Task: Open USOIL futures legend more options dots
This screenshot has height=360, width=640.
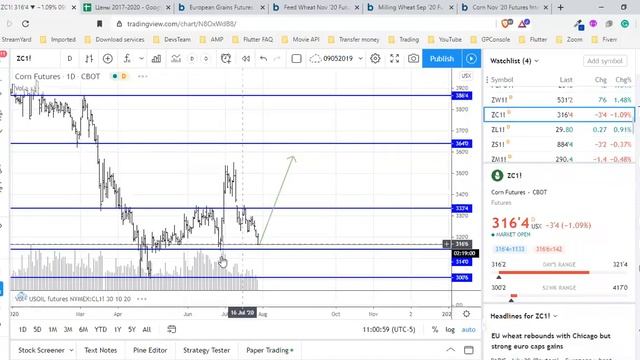Action: [x=142, y=299]
